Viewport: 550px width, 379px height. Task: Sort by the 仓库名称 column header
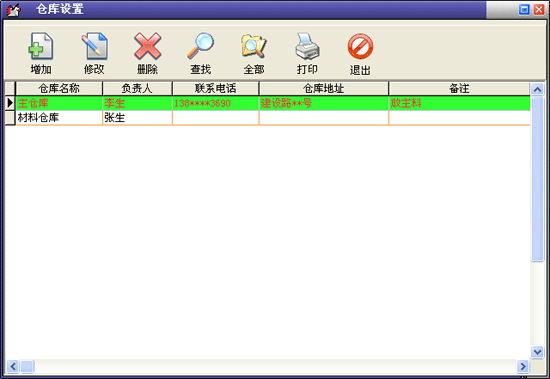(59, 88)
